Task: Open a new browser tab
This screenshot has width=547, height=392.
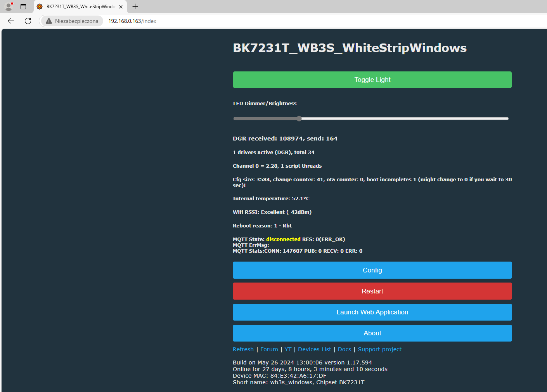Action: click(135, 7)
